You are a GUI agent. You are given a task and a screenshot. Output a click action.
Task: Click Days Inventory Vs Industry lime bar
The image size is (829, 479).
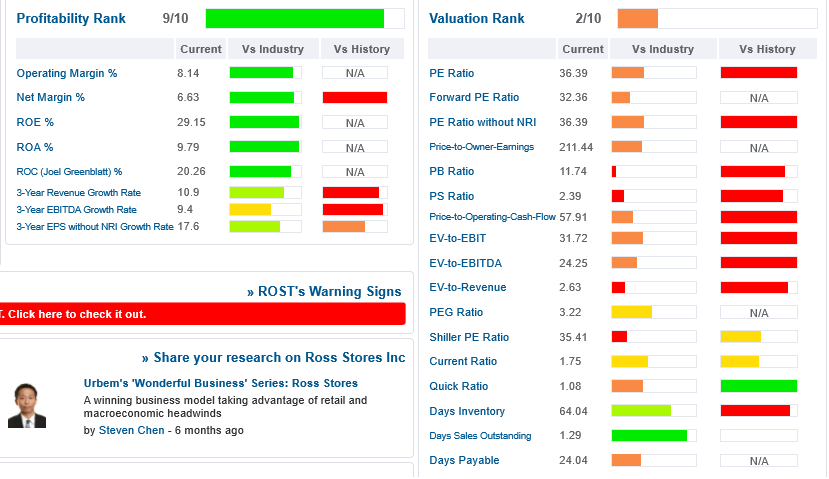click(x=641, y=410)
